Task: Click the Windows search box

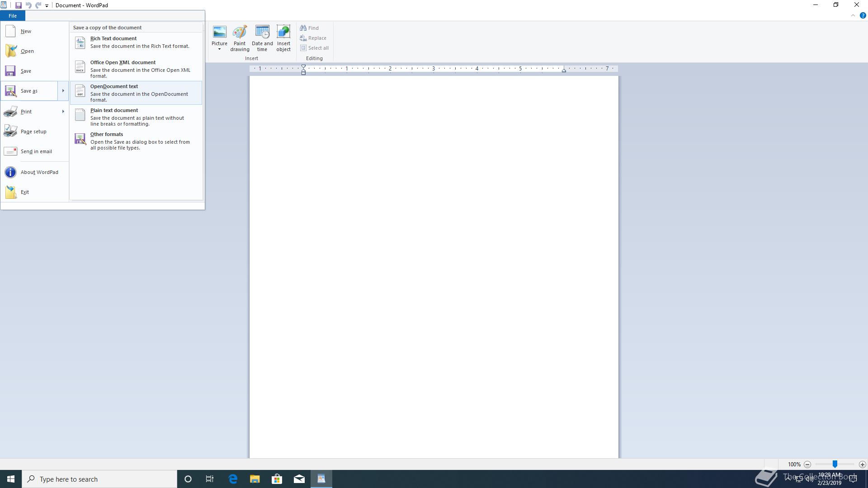Action: [x=99, y=479]
